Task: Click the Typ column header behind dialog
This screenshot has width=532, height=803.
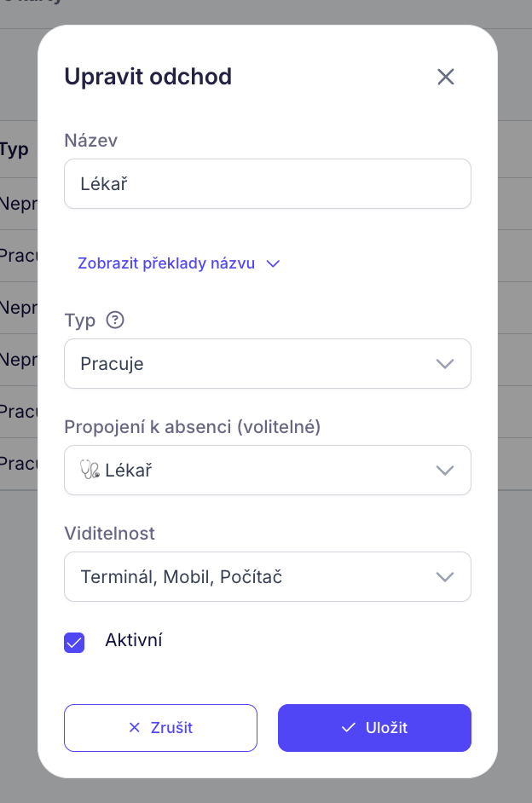Action: [x=14, y=150]
